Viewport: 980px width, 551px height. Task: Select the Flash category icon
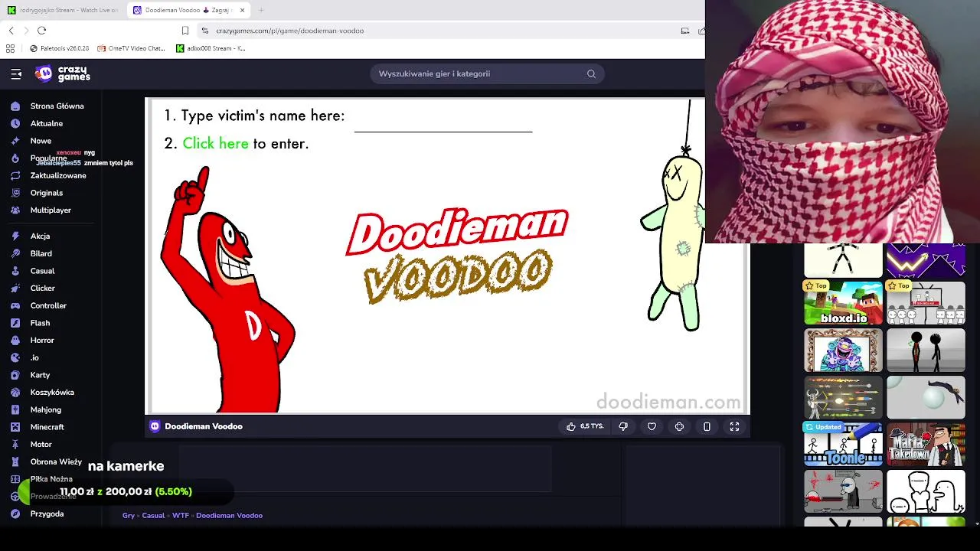(x=15, y=323)
